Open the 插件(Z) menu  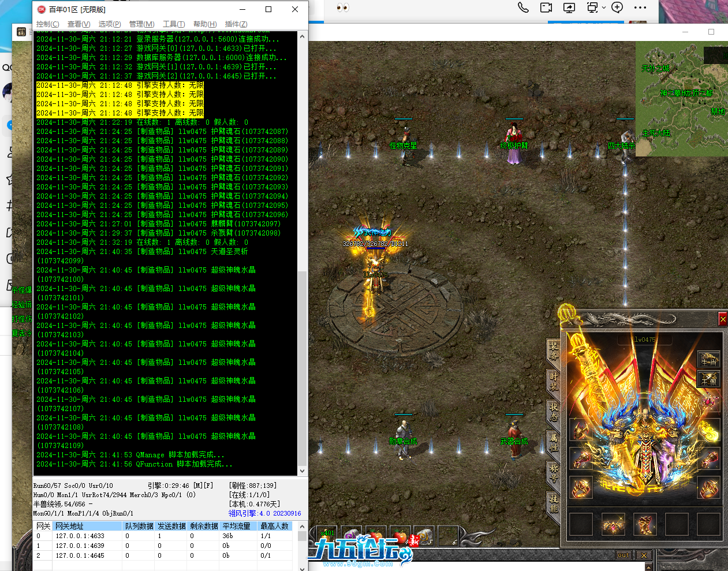[x=236, y=24]
